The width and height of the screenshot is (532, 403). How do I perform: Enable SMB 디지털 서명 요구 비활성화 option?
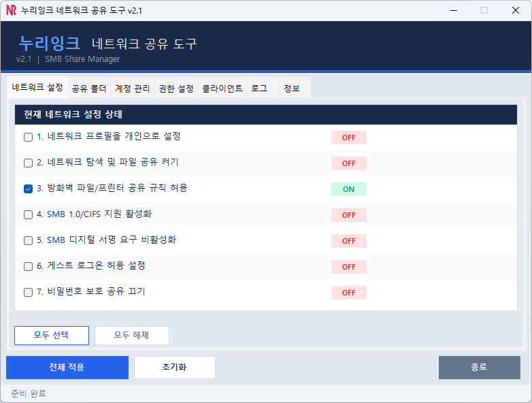(29, 240)
